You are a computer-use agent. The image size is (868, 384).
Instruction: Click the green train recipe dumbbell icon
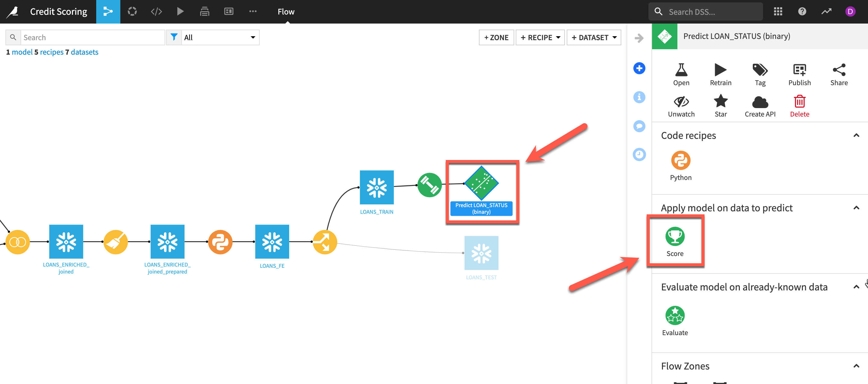tap(429, 185)
